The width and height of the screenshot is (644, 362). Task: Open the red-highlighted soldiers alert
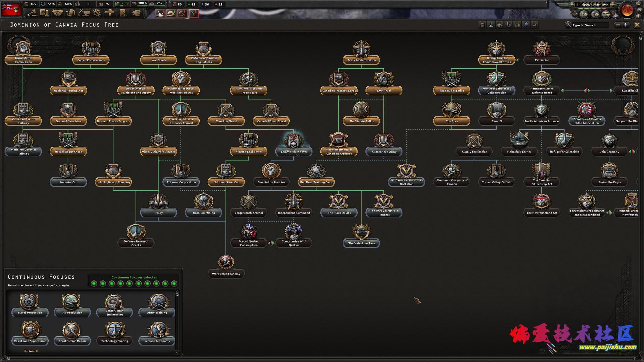[x=194, y=13]
